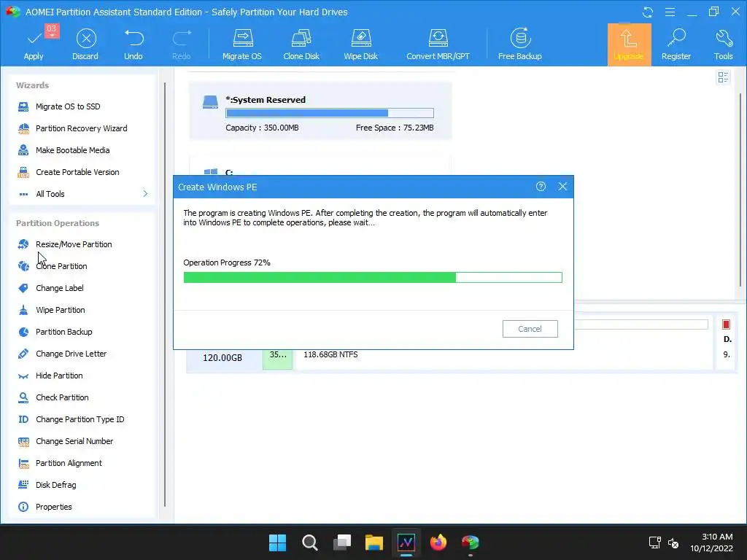Click System Reserved usage bar
This screenshot has height=560, width=747.
[330, 113]
